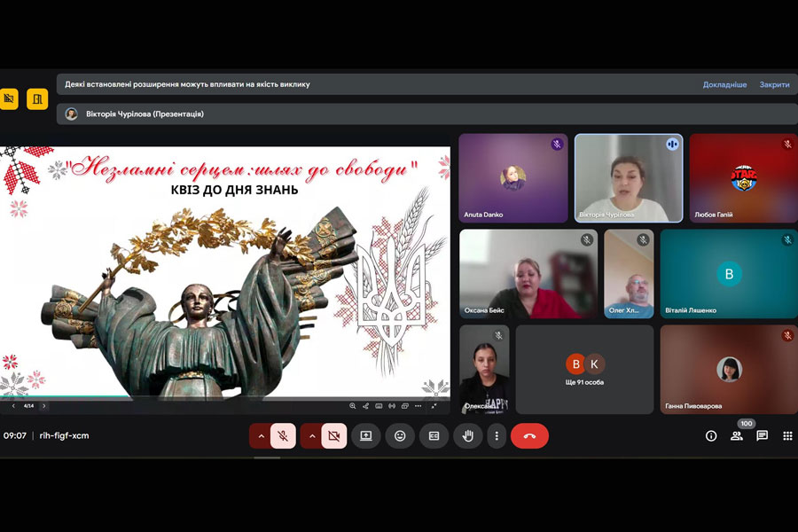This screenshot has width=798, height=532.
Task: Select Anuta Danko's video tile
Action: [513, 178]
